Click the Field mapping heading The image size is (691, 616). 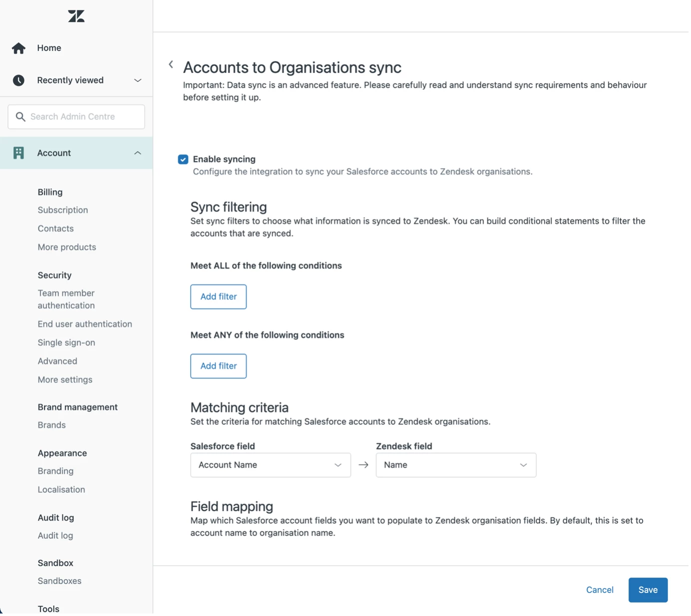tap(232, 507)
